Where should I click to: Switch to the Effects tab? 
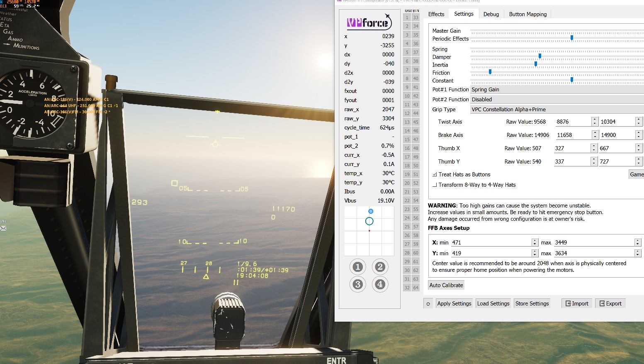pos(436,14)
